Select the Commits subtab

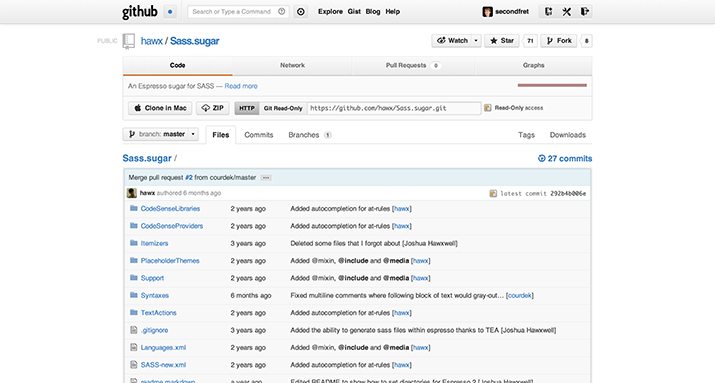pyautogui.click(x=259, y=135)
